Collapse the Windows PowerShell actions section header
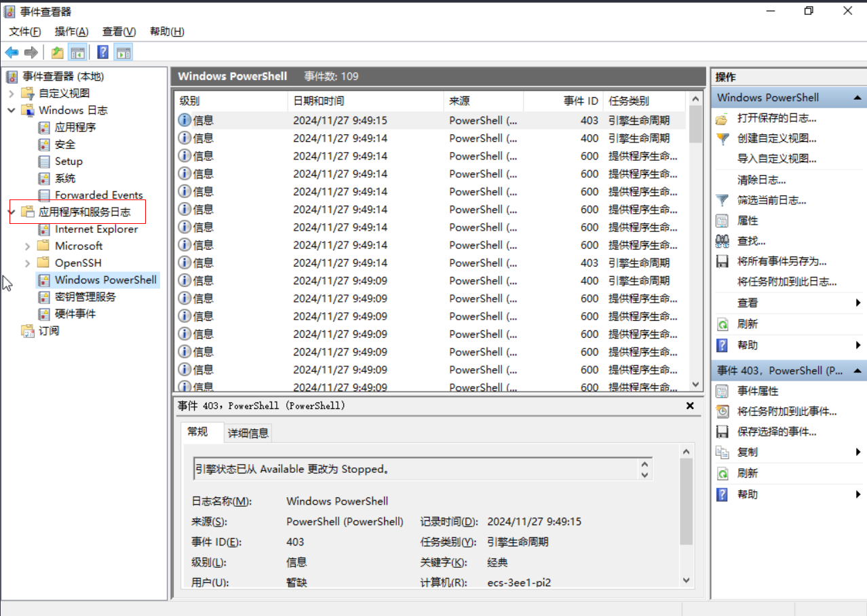The image size is (867, 616). point(858,98)
